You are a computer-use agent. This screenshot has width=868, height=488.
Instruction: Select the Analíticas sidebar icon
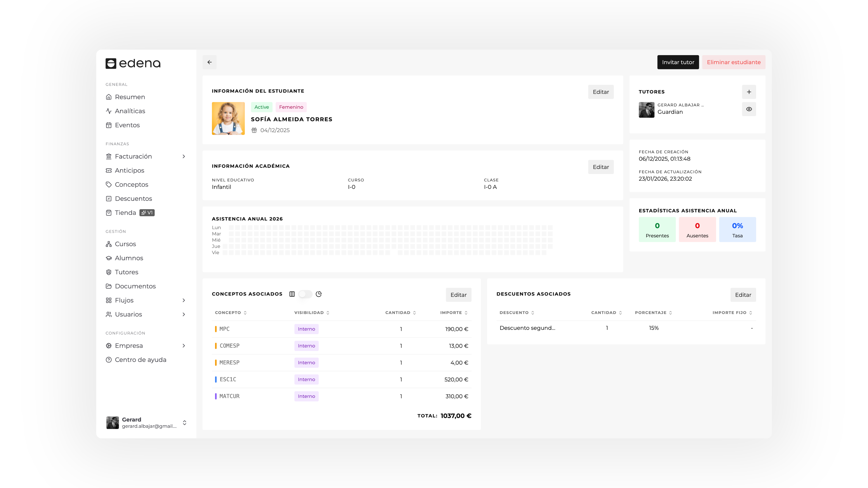108,111
